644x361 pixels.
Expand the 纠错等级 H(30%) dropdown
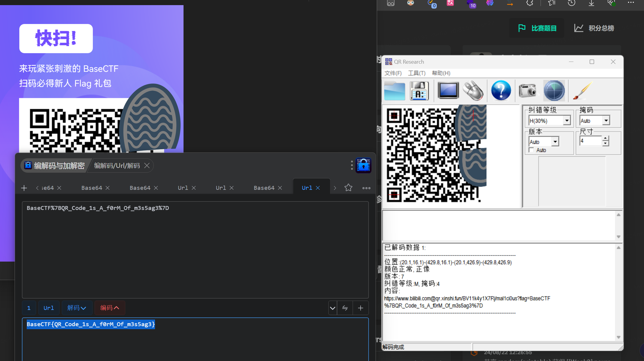(567, 121)
